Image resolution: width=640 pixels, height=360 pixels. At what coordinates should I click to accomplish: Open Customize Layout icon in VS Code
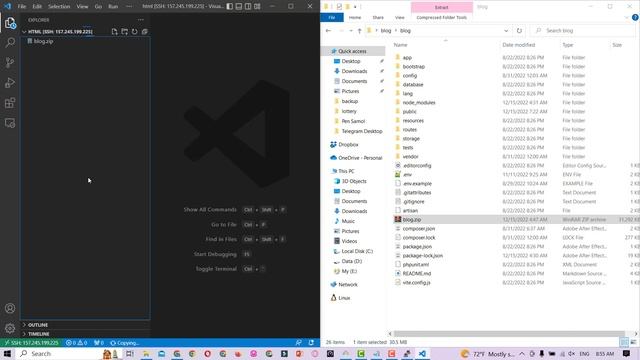pyautogui.click(x=257, y=6)
